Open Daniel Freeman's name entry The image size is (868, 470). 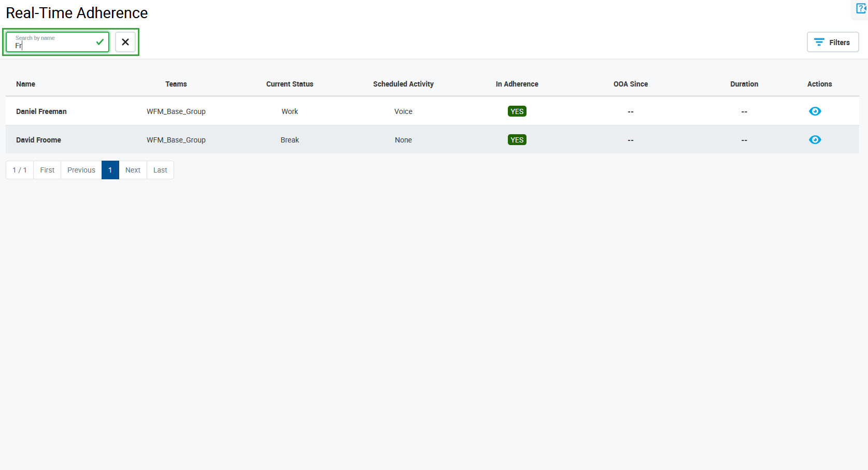(41, 111)
